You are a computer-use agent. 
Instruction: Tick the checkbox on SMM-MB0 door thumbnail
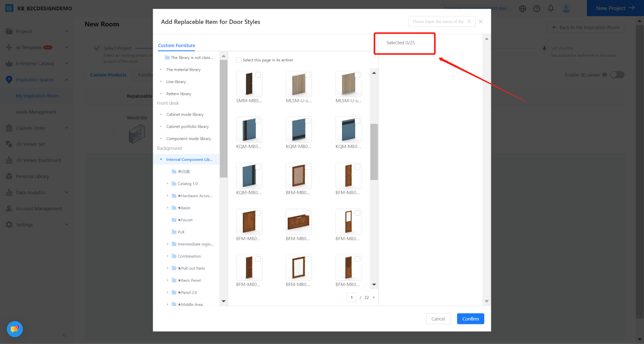[x=258, y=75]
